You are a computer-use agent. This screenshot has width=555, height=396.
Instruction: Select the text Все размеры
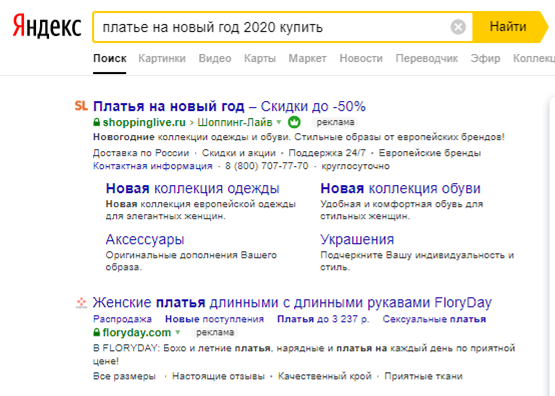click(x=124, y=376)
